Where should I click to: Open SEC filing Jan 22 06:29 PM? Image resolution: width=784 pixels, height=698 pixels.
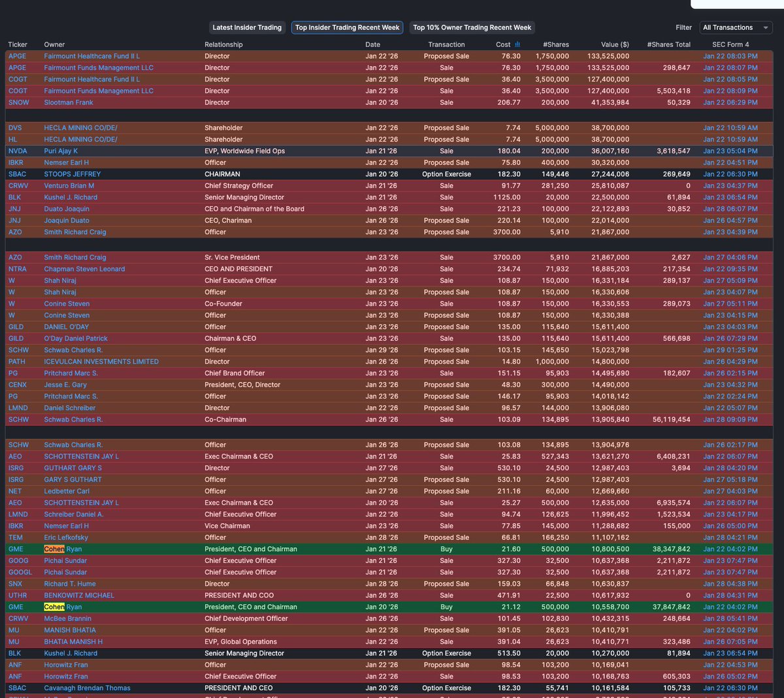[x=730, y=103]
